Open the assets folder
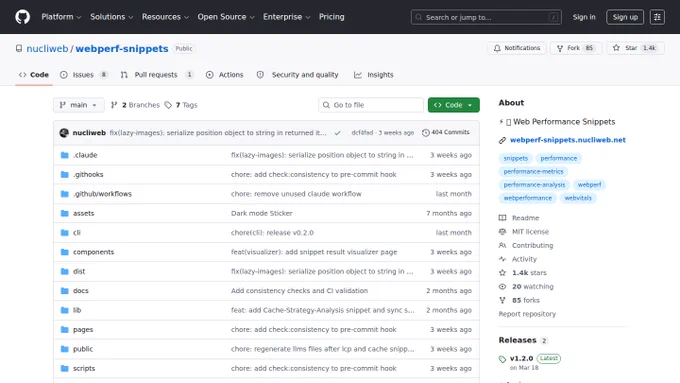Screen dimensions: 680x383 point(83,213)
